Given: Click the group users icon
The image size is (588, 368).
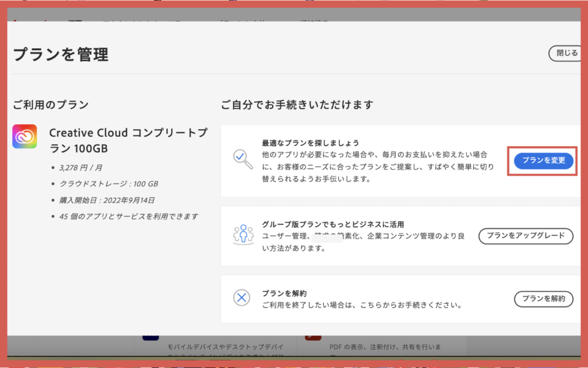Looking at the screenshot, I should tap(243, 235).
